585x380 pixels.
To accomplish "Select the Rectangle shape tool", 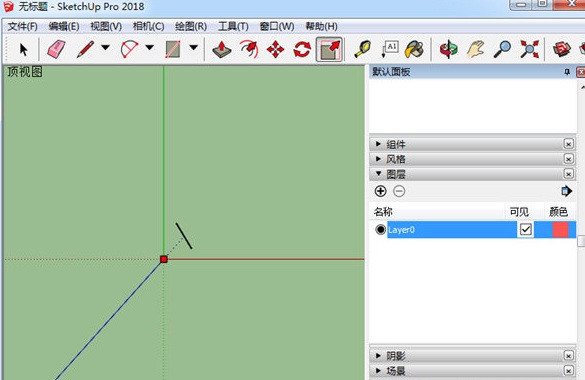I will click(173, 49).
